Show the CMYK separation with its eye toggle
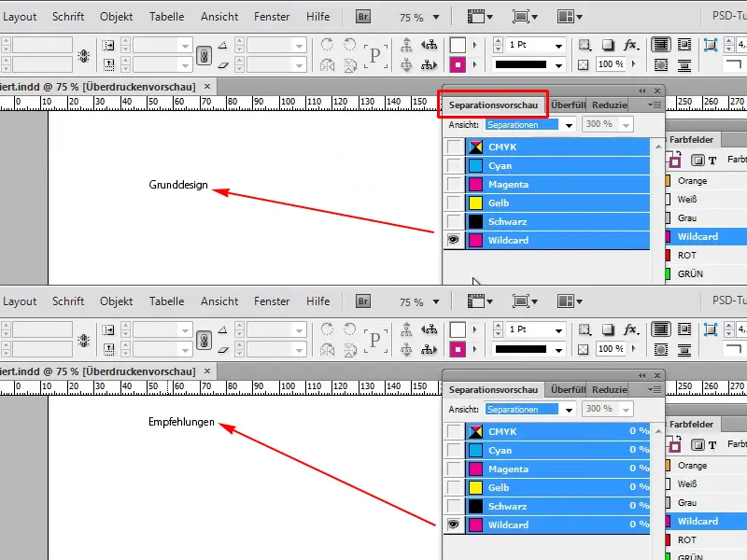 click(453, 147)
